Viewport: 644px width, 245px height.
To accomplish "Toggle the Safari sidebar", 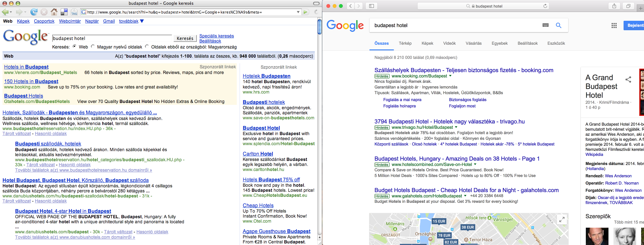I will (x=371, y=6).
